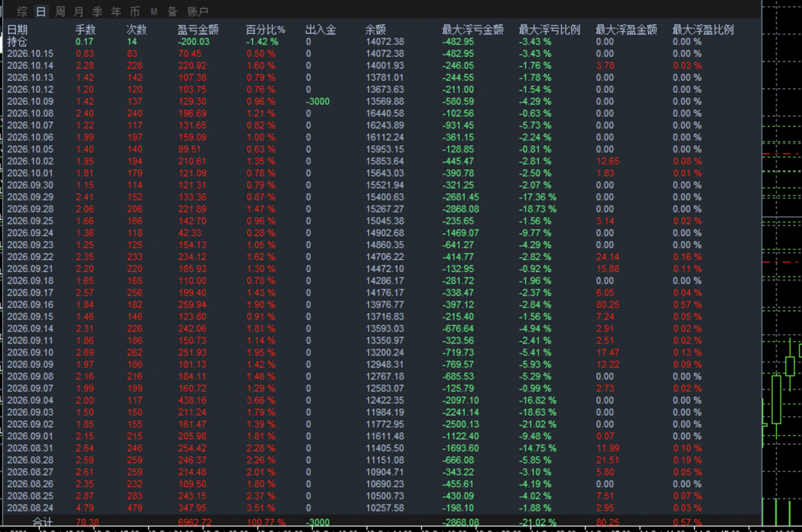Select the 日 daily tab

click(41, 11)
